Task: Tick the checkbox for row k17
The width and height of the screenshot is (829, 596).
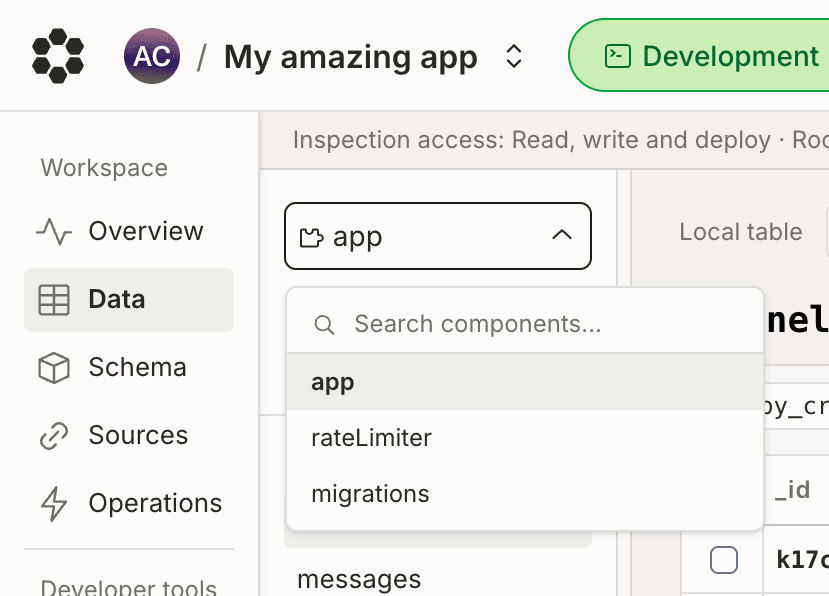Action: [724, 560]
